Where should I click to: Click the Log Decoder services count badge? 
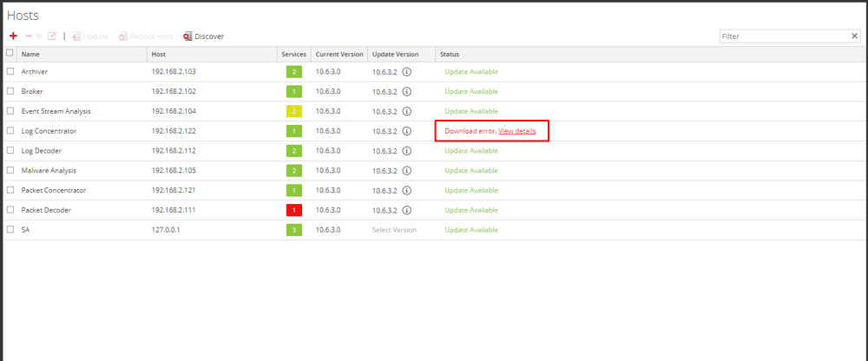(x=294, y=151)
